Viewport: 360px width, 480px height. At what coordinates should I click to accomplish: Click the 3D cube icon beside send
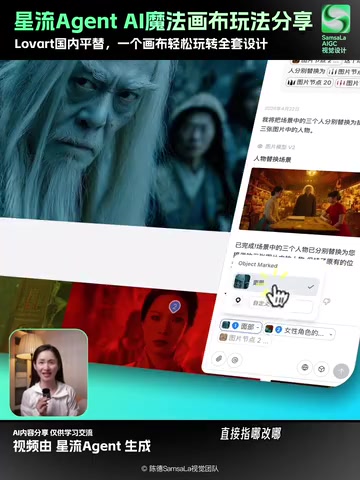coord(321,369)
